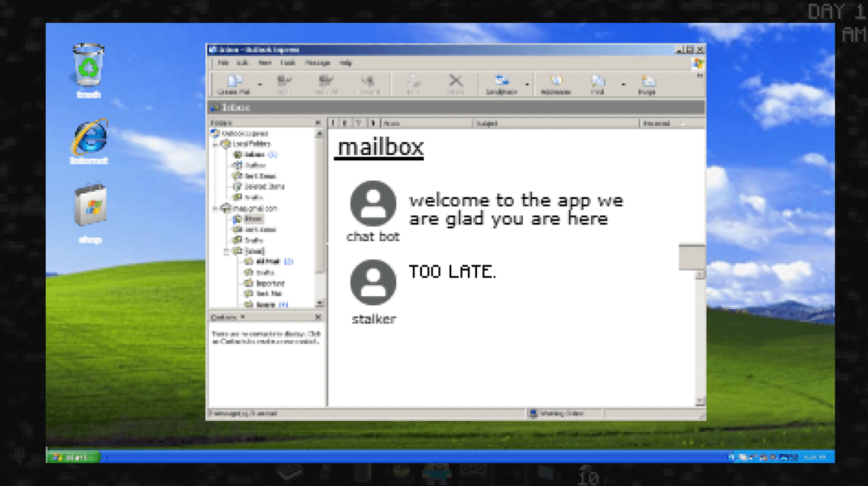
Task: Click the flag column header
Action: point(359,124)
